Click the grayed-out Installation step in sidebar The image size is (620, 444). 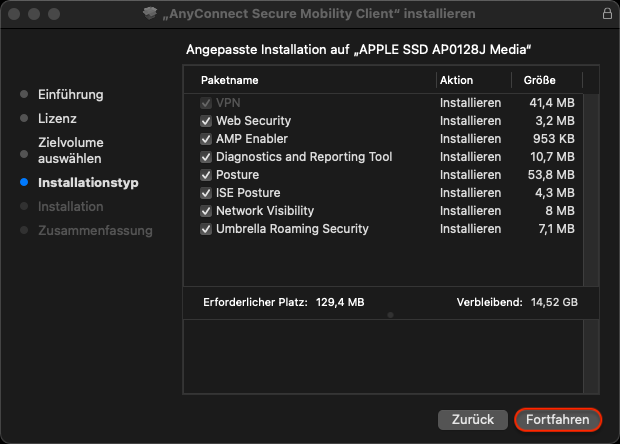coord(70,206)
